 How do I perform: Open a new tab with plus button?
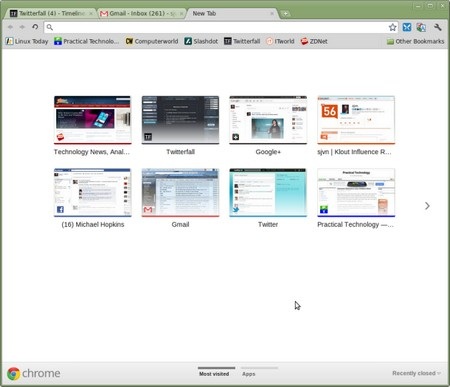point(285,14)
